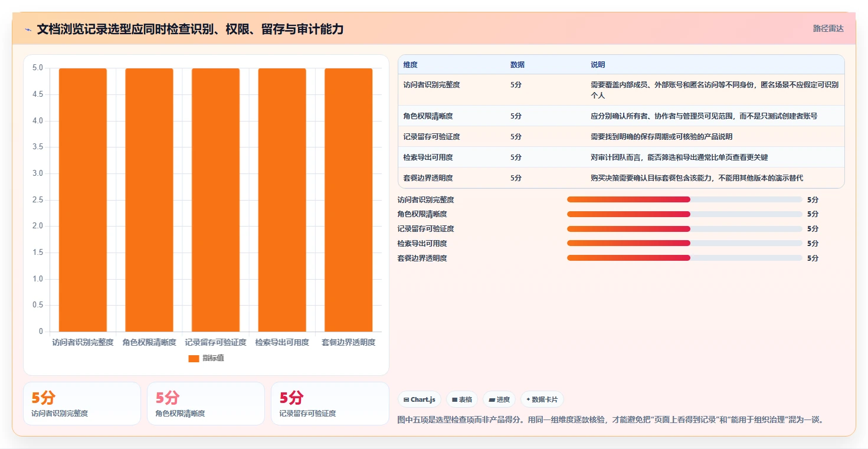This screenshot has width=868, height=449.
Task: Click 角色权限清晰度 label left of progress bar
Action: click(422, 214)
